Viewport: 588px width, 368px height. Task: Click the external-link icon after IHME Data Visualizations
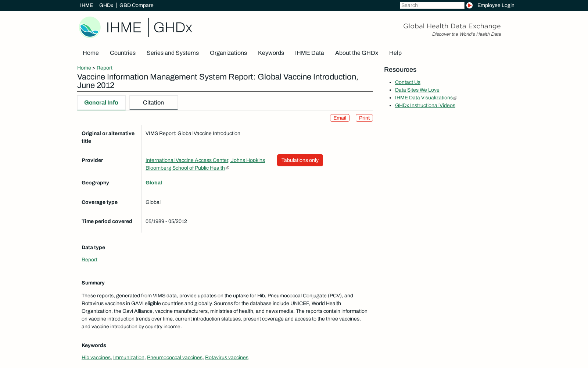[455, 98]
